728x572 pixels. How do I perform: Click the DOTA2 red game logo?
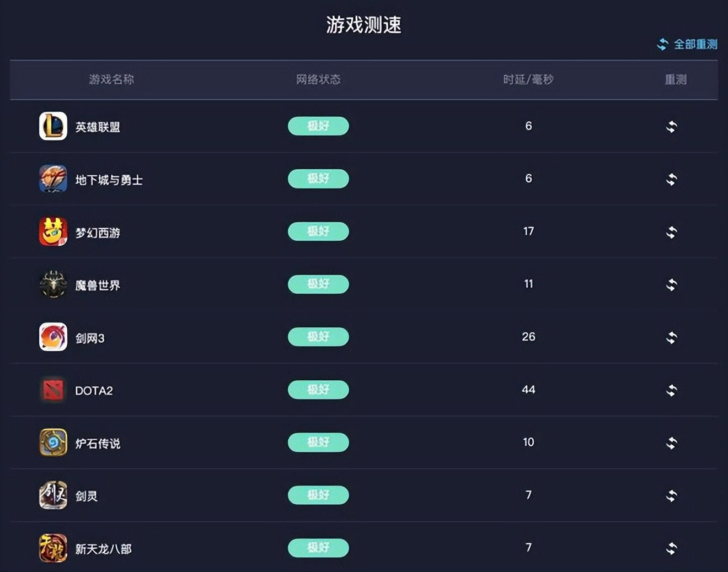coord(53,390)
